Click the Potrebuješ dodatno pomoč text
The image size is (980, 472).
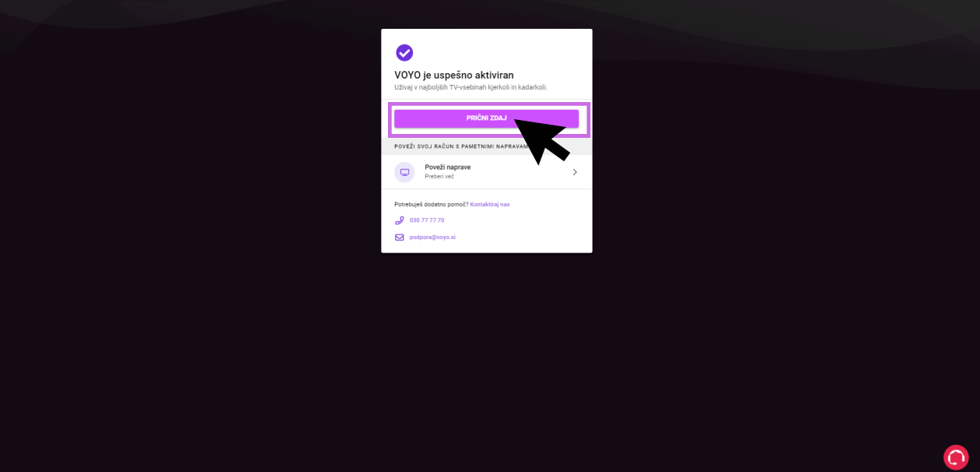tap(432, 204)
